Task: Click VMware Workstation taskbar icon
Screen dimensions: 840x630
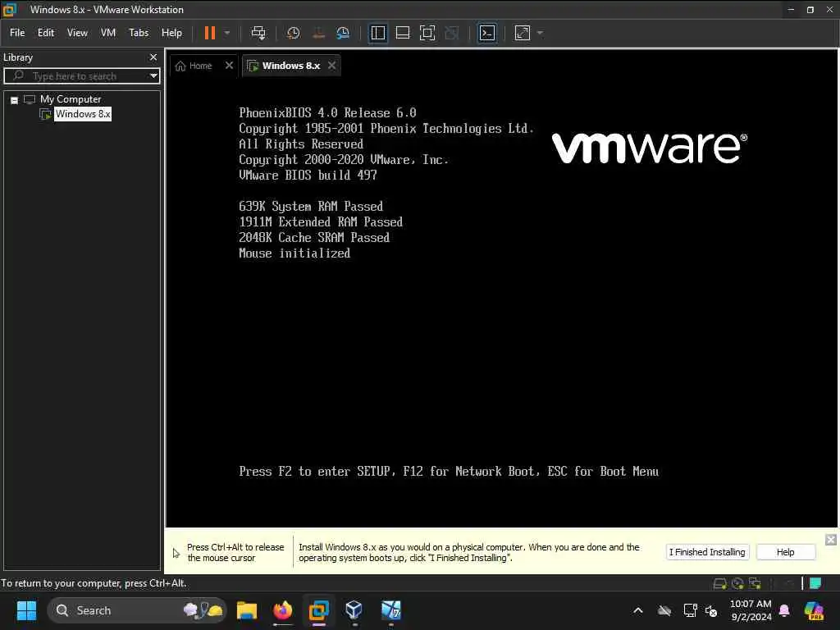Action: tap(319, 610)
